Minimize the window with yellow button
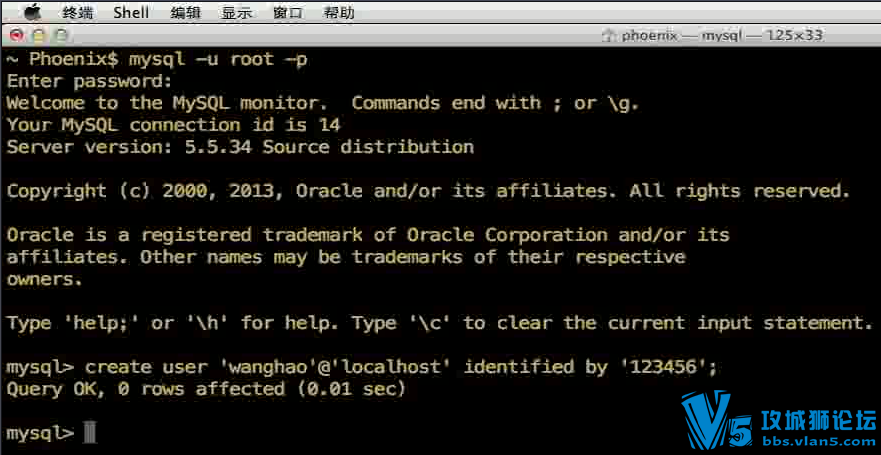The width and height of the screenshot is (881, 455). click(x=38, y=35)
